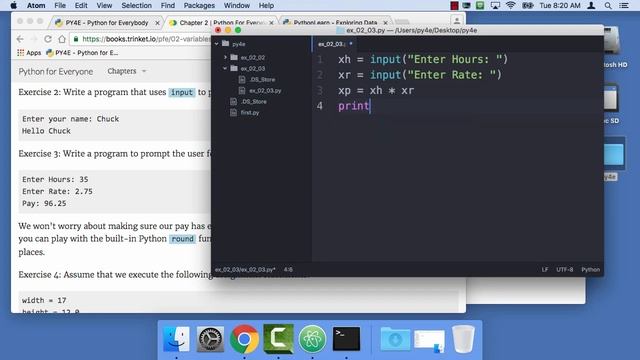Viewport: 640px width, 360px height.
Task: Click Python for Everyone site title
Action: coord(56,71)
